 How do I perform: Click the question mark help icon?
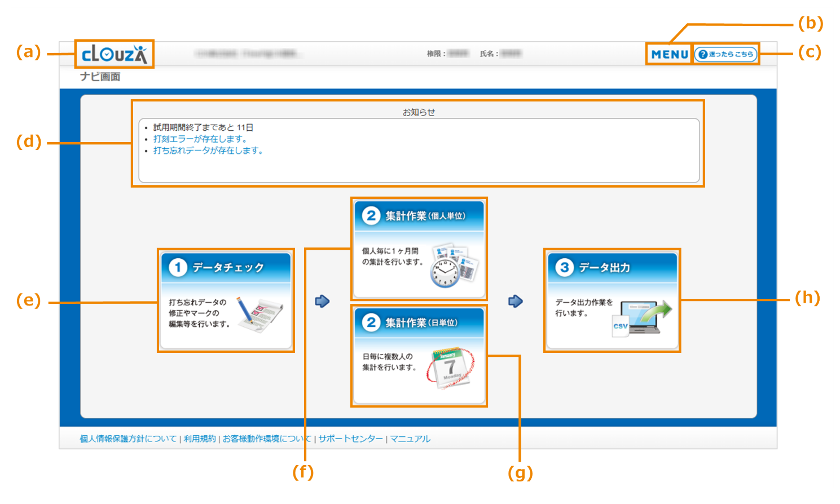[x=703, y=54]
